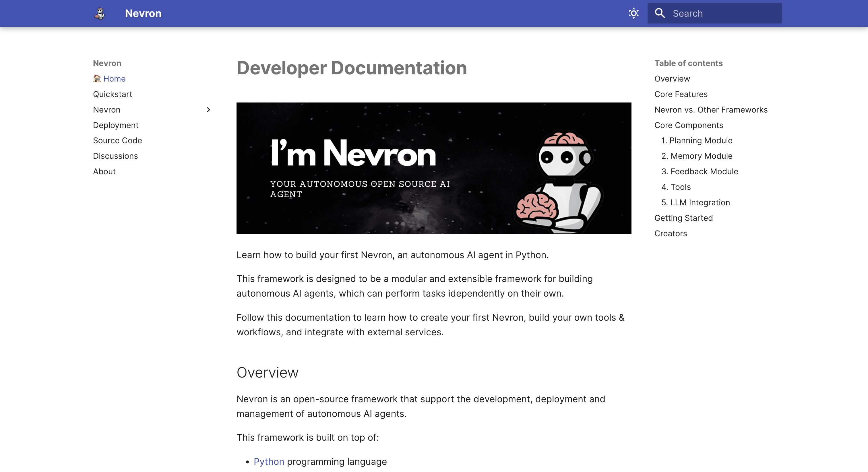
Task: Click the Python hyperlink in the list
Action: (269, 462)
